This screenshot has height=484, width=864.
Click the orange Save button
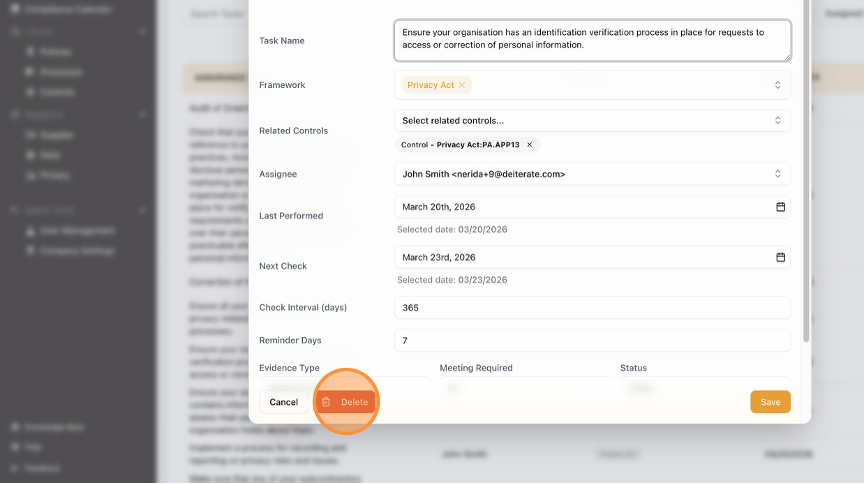[x=770, y=402]
